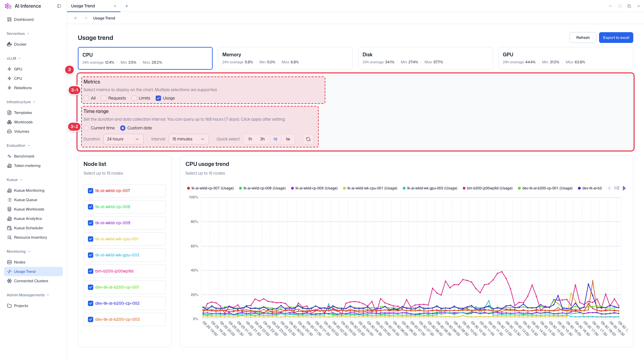Check the Requests metric checkbox

point(104,98)
